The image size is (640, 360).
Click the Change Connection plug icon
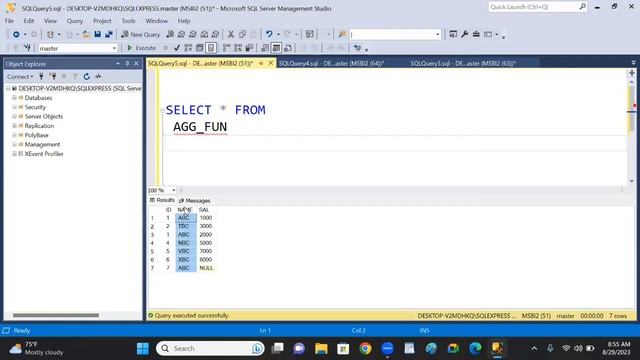coord(27,48)
